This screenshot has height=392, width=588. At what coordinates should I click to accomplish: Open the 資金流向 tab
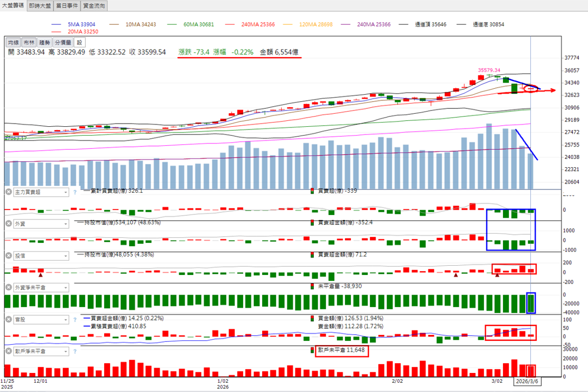(x=94, y=5)
